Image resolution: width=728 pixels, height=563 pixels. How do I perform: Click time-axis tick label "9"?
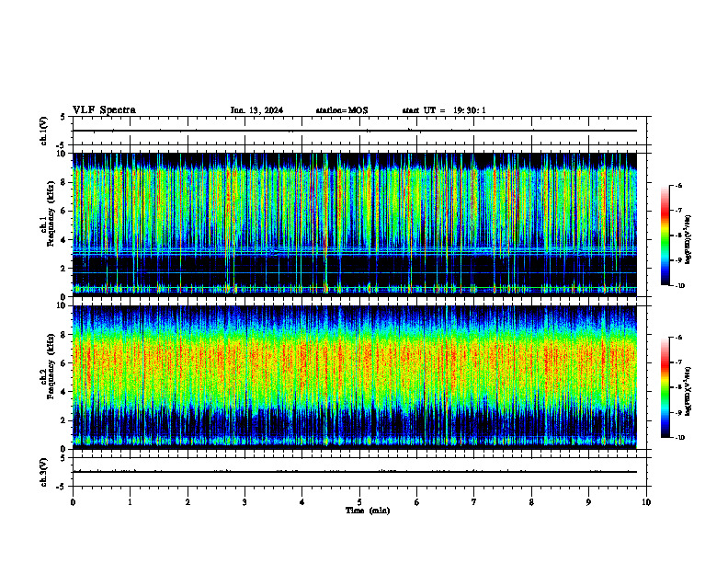pos(588,502)
